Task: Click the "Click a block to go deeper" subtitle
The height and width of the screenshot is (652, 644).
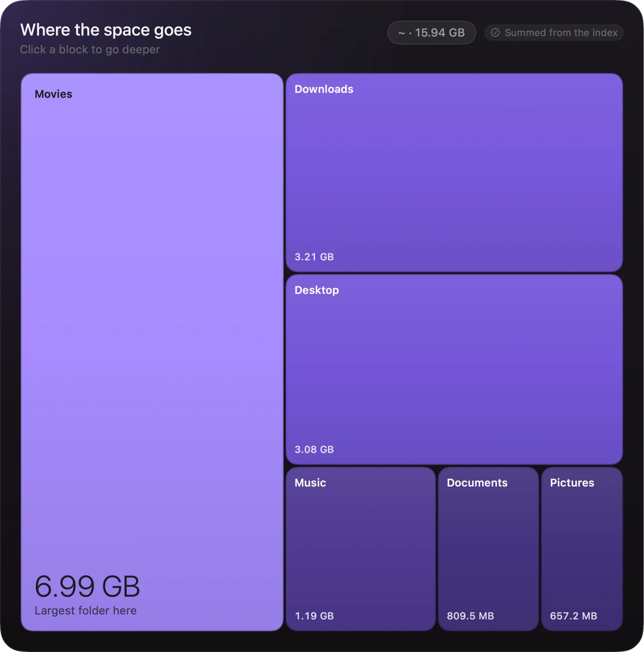Action: tap(90, 49)
